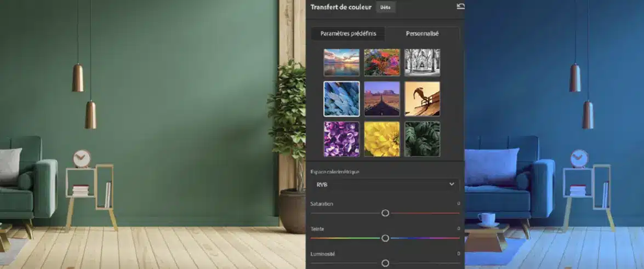Pick the dark green monstera leaves preset
644x269 pixels.
click(x=422, y=139)
